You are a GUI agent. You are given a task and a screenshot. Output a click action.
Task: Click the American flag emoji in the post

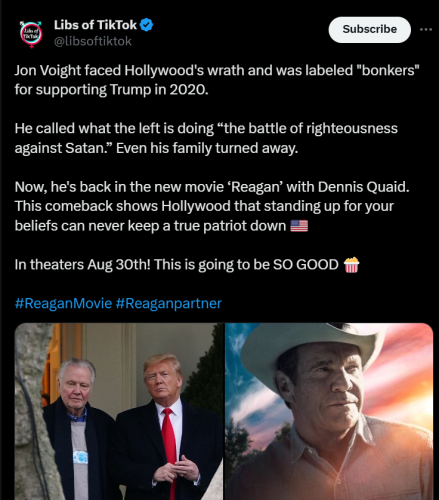point(299,226)
